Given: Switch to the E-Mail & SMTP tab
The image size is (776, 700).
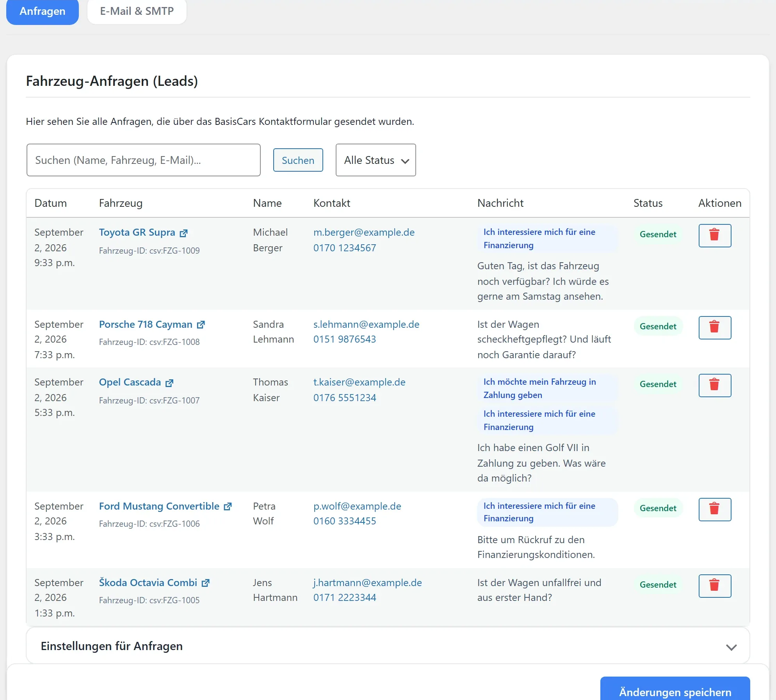Looking at the screenshot, I should tap(137, 11).
